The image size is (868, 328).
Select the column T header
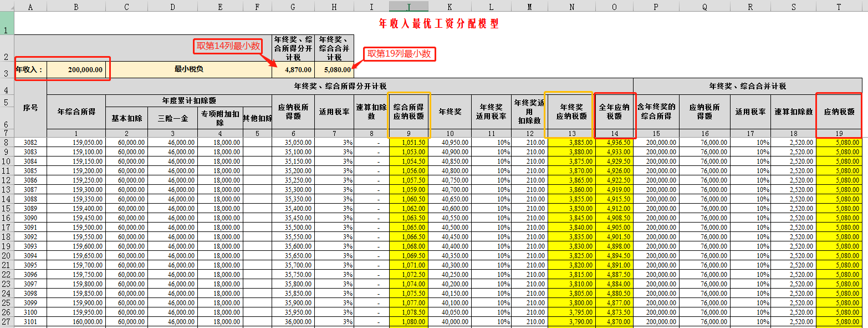[839, 6]
